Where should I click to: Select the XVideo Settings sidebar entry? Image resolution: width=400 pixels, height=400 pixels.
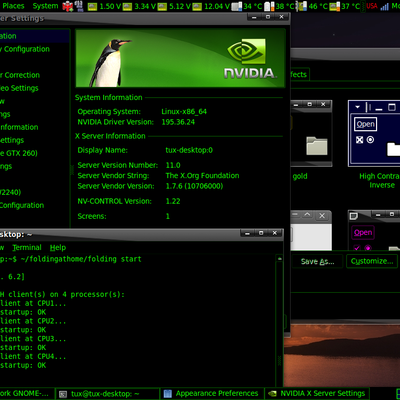tap(35, 88)
